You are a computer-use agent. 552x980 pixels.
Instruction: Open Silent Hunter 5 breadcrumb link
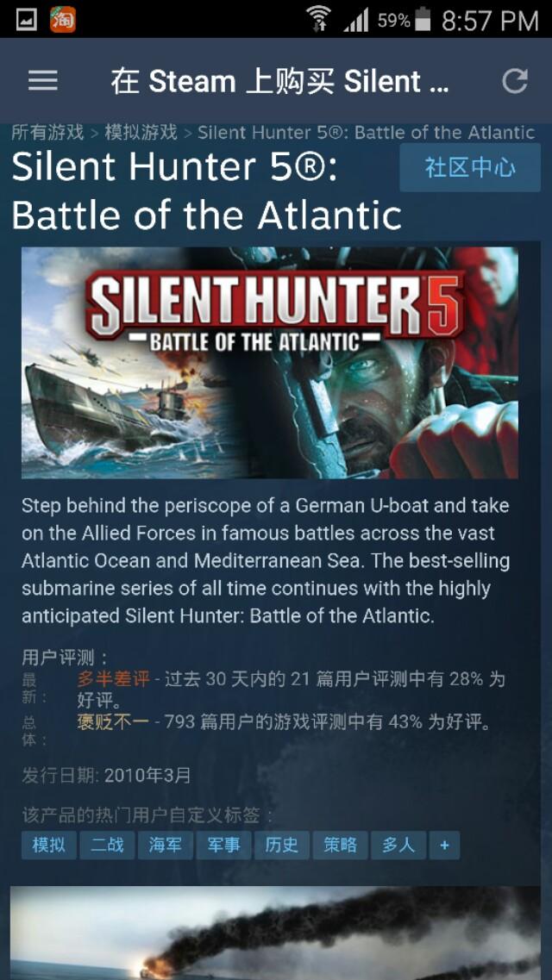pos(367,133)
